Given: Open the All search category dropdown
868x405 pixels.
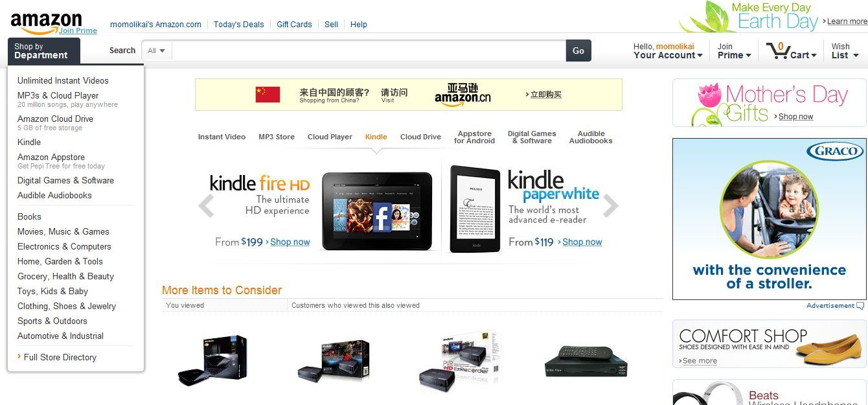Looking at the screenshot, I should tap(157, 51).
